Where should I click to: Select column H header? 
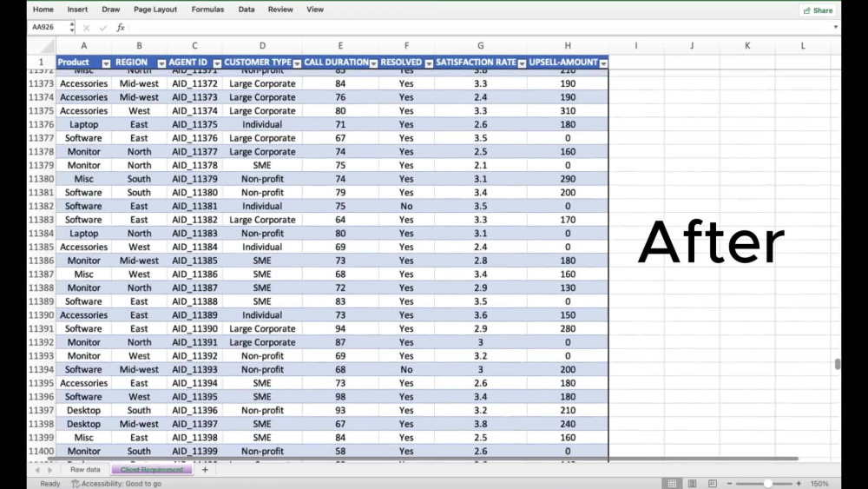(x=568, y=46)
